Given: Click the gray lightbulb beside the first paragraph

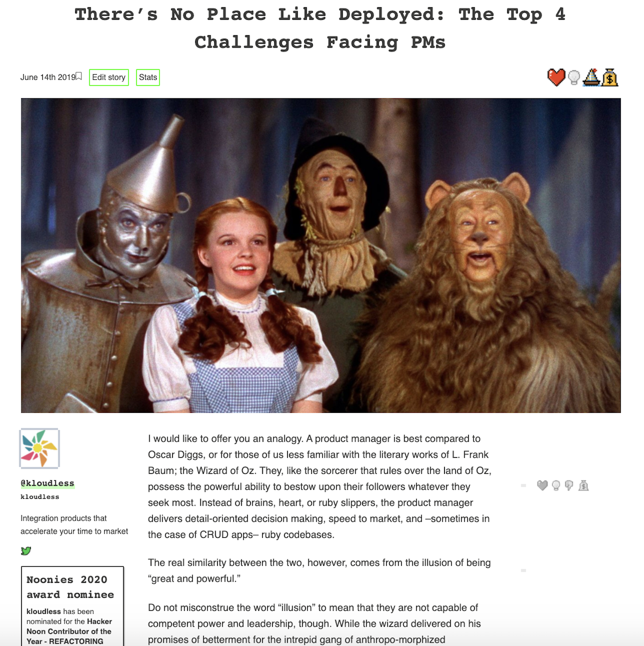Looking at the screenshot, I should [556, 485].
